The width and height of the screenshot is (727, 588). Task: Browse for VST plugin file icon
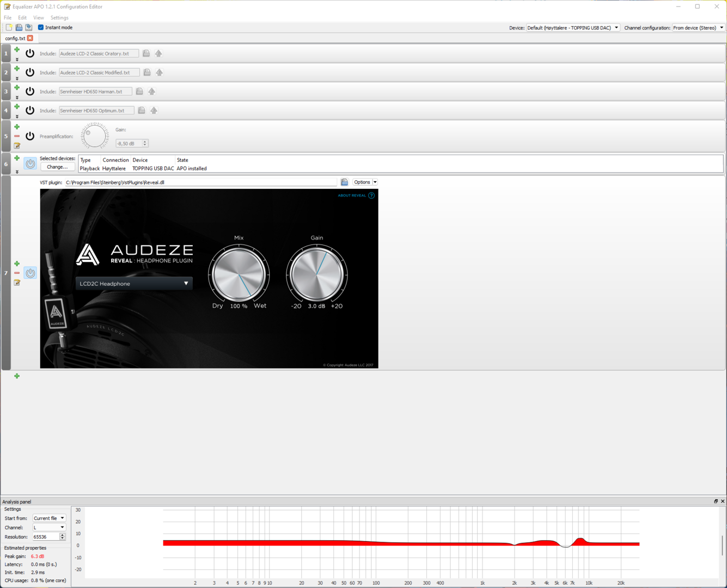pos(344,182)
